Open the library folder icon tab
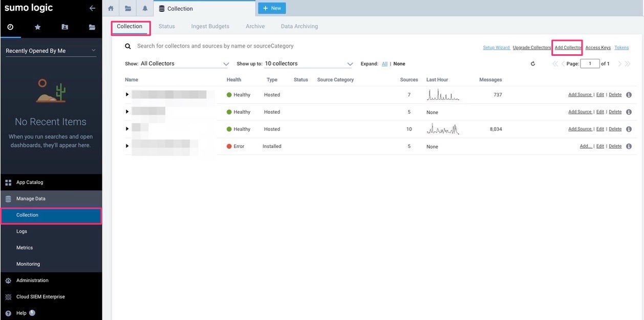This screenshot has height=320, width=644. pos(128,8)
